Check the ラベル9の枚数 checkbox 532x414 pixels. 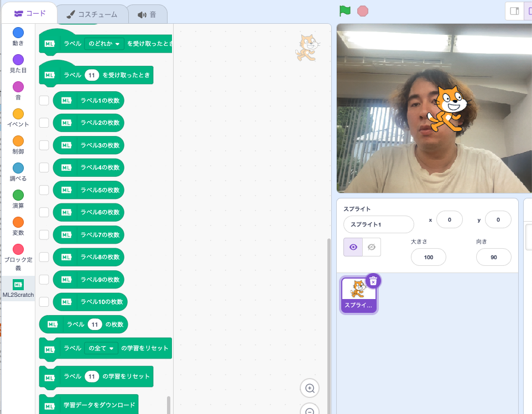[x=44, y=279]
